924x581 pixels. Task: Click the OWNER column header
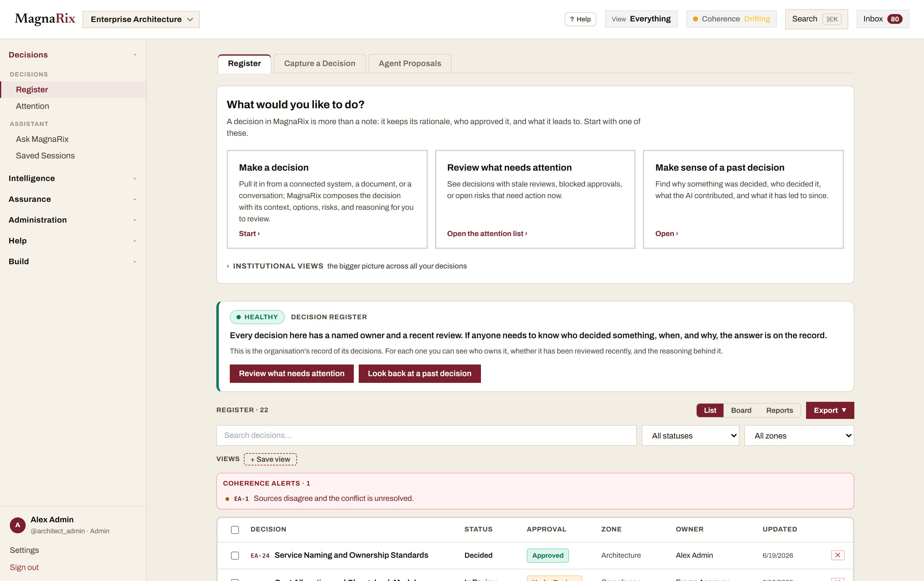pyautogui.click(x=689, y=529)
